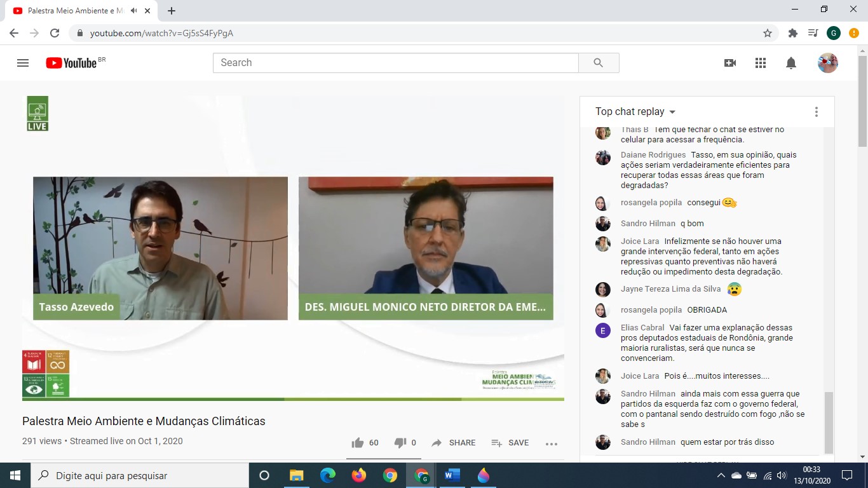Open Chrome extensions puzzle icon
This screenshot has width=868, height=488.
tap(792, 33)
